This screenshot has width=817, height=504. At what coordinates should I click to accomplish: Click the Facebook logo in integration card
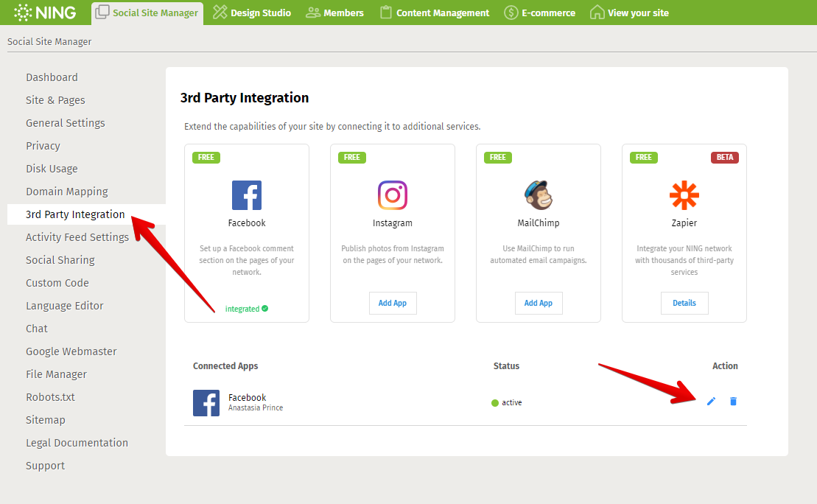(247, 195)
